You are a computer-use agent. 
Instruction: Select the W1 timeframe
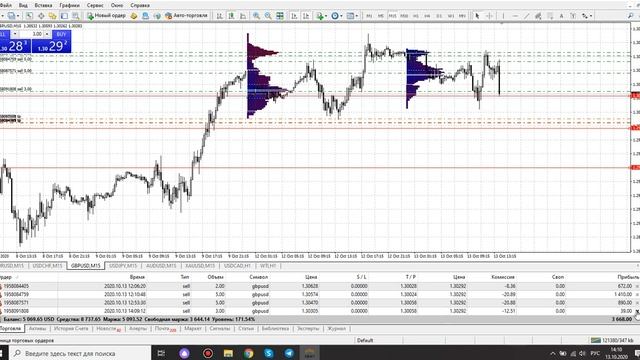click(451, 16)
